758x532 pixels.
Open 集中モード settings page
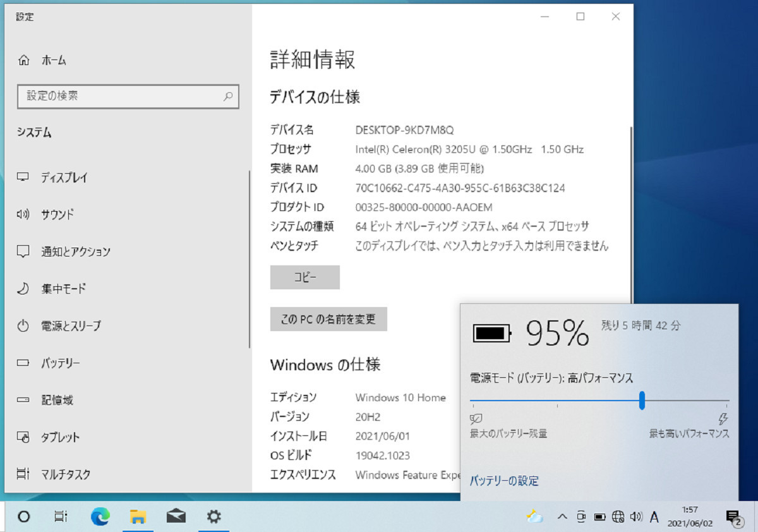point(63,289)
